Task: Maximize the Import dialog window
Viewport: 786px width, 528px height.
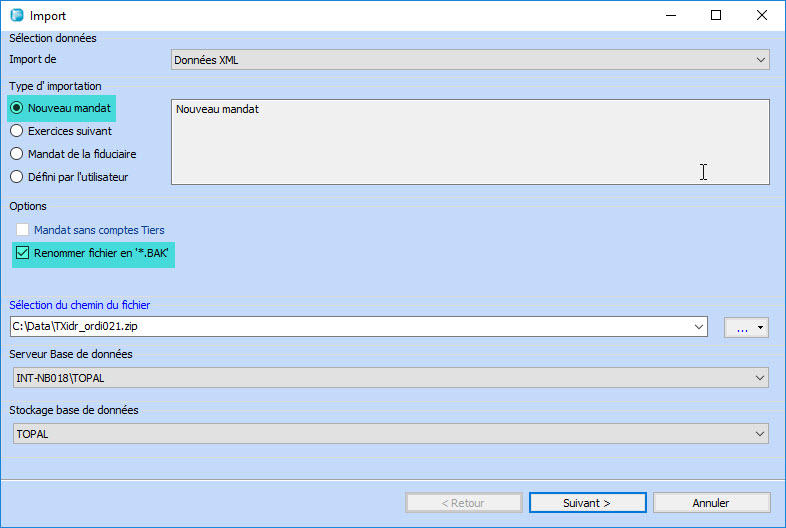Action: (716, 16)
